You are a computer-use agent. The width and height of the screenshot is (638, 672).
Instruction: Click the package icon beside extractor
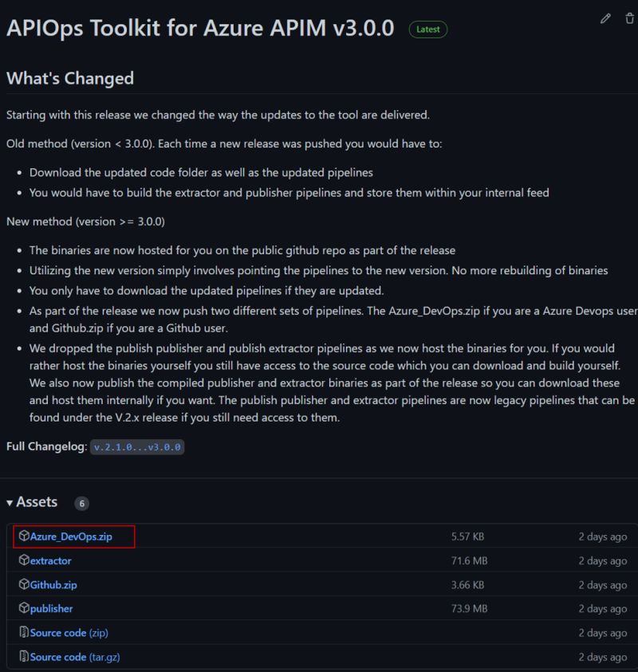25,560
